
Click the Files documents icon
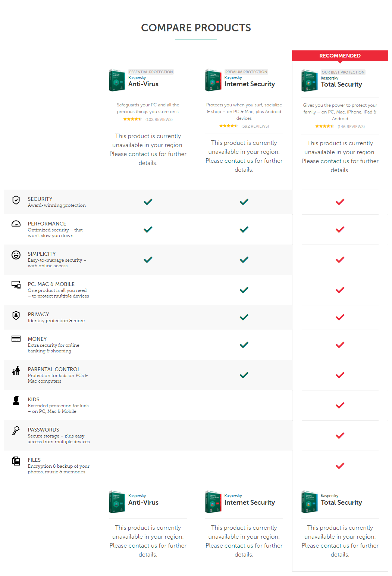tap(16, 461)
